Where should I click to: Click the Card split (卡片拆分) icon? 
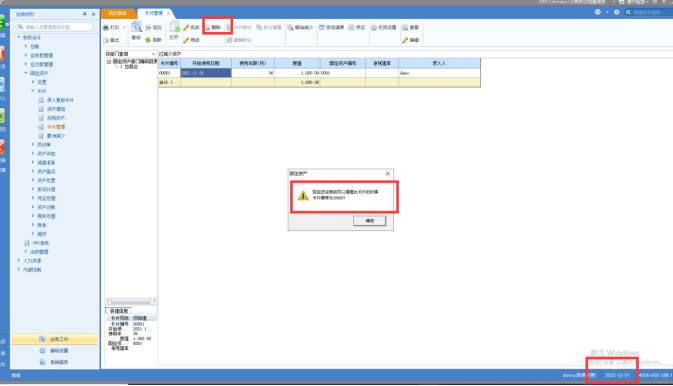pos(229,27)
